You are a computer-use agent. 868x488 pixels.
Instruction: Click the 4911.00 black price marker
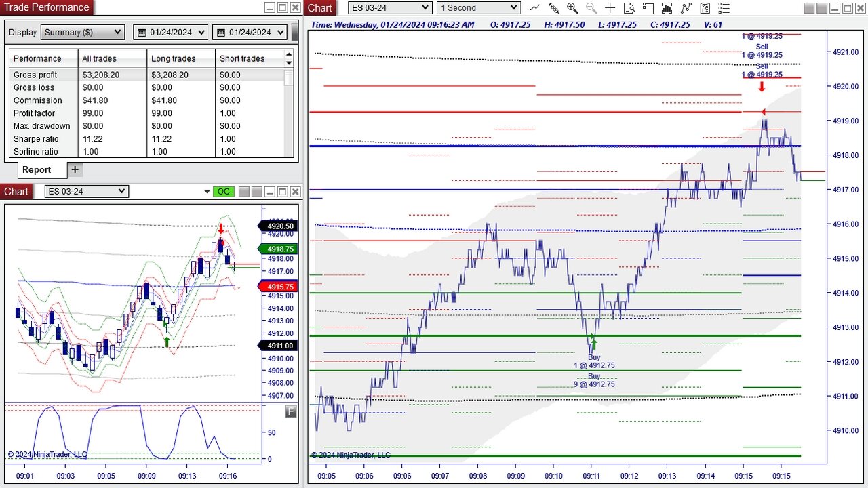coord(278,346)
